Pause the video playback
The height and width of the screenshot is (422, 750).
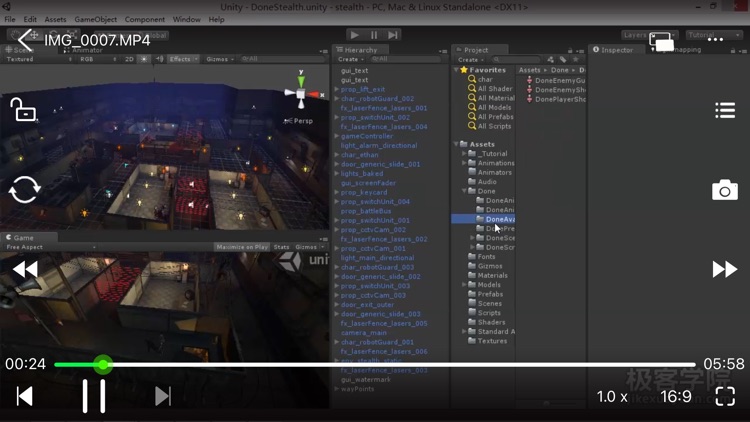point(93,396)
